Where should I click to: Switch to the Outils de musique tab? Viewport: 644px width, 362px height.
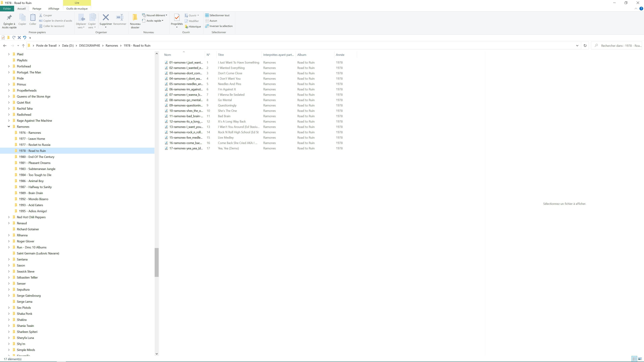point(77,9)
